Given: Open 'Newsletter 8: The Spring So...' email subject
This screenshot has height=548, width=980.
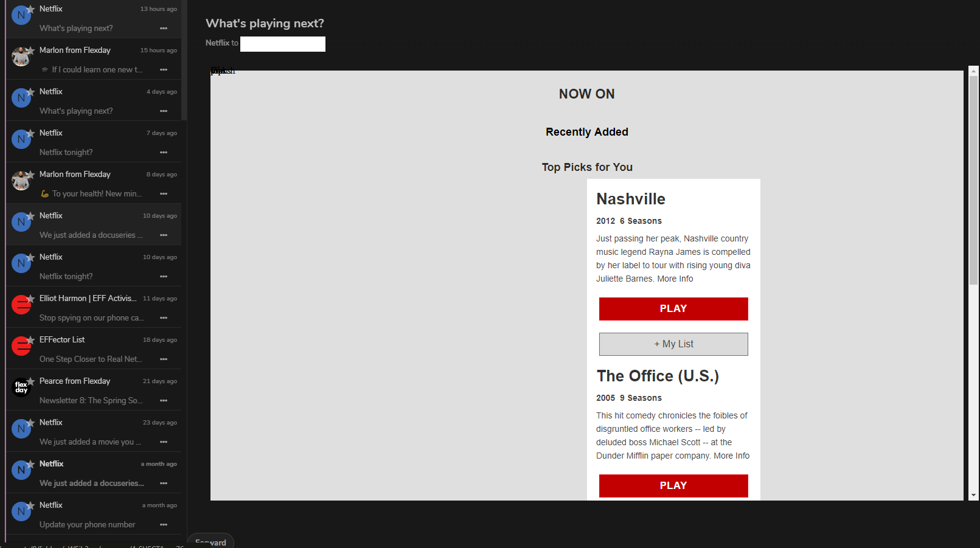Looking at the screenshot, I should coord(91,401).
